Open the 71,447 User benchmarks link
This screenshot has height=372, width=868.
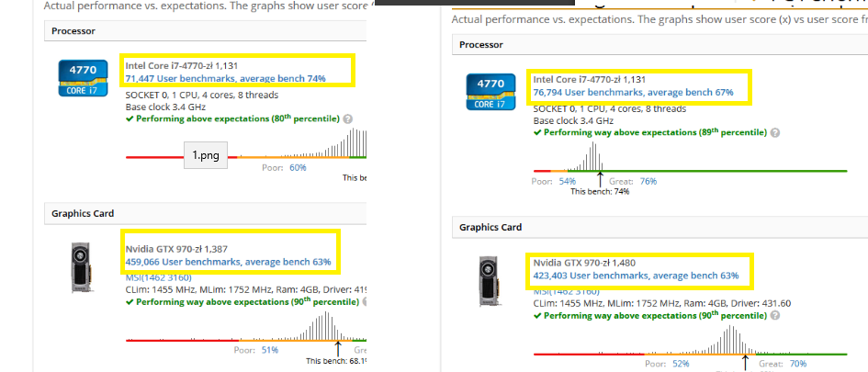[226, 78]
